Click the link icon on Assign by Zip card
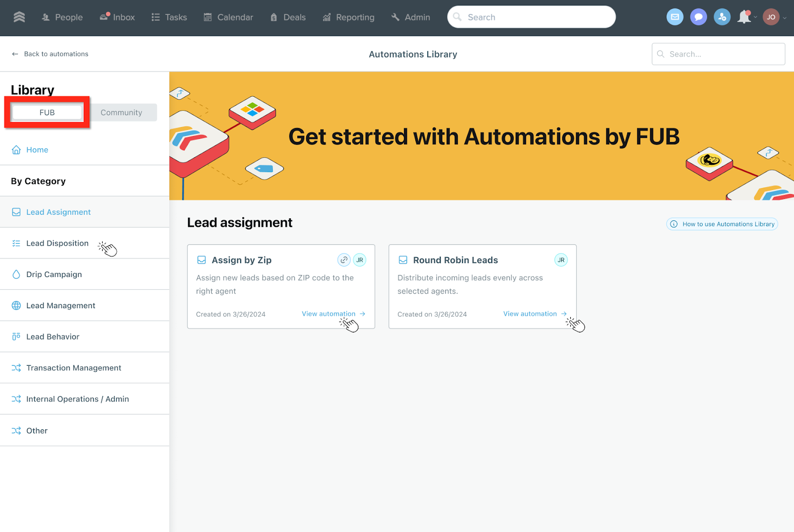 (344, 260)
